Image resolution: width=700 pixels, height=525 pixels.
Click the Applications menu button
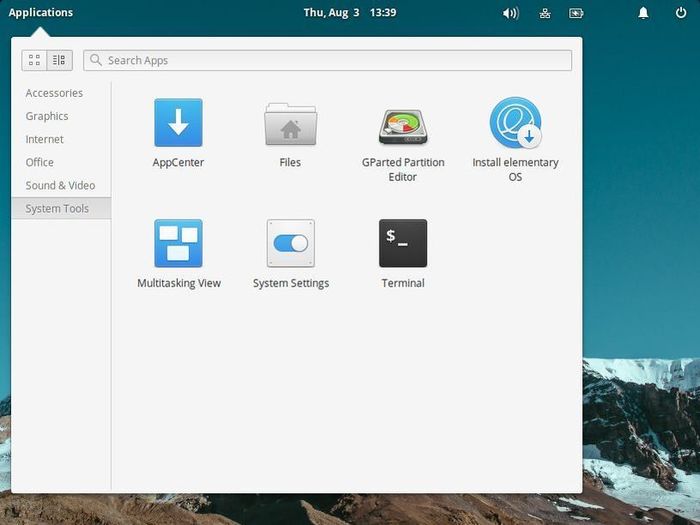(x=41, y=13)
